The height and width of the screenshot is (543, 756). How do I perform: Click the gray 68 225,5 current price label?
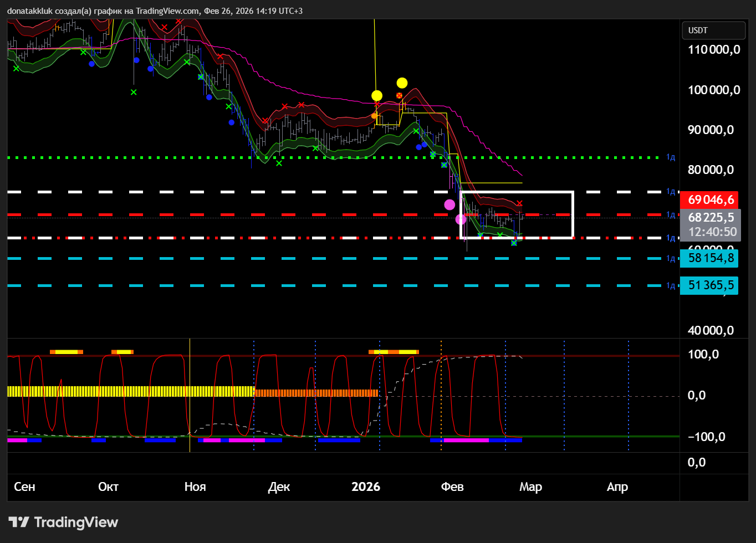(711, 218)
